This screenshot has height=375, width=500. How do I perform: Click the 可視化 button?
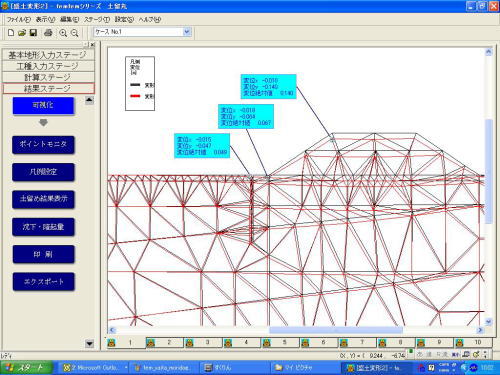click(43, 105)
